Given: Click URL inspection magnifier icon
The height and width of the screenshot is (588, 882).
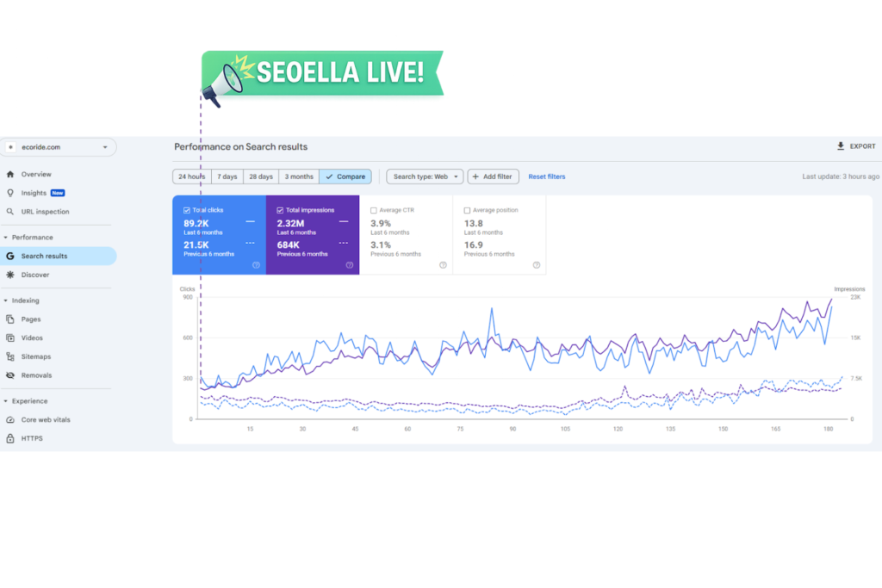Looking at the screenshot, I should click(x=10, y=212).
